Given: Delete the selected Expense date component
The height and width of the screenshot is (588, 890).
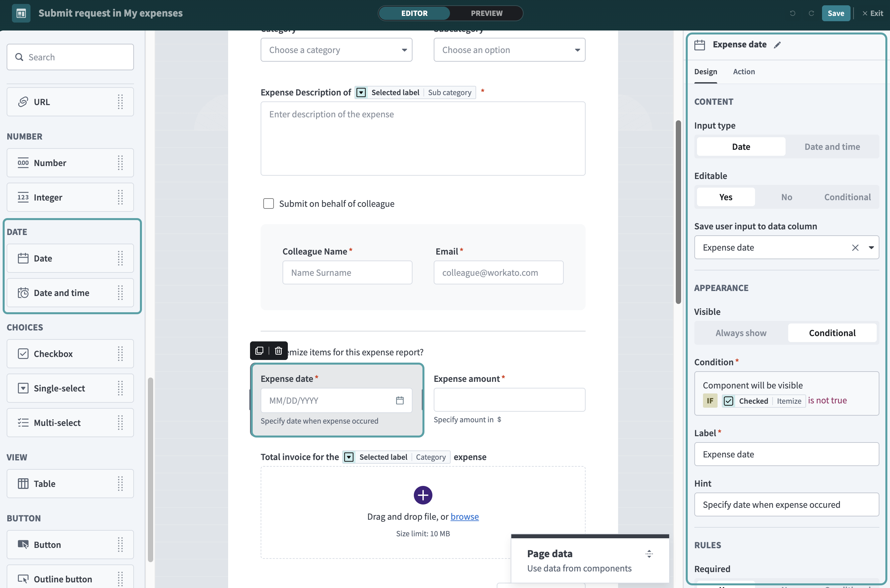Looking at the screenshot, I should click(278, 351).
